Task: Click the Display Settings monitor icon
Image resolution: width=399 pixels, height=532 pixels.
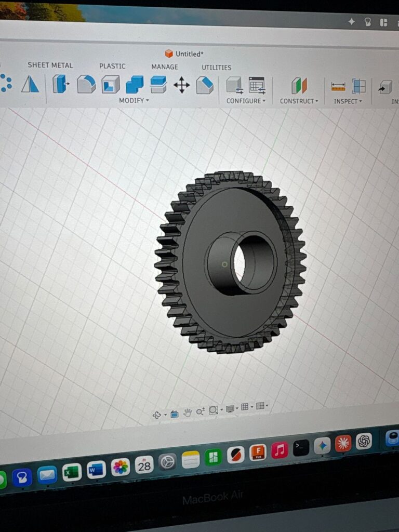Action: point(230,408)
